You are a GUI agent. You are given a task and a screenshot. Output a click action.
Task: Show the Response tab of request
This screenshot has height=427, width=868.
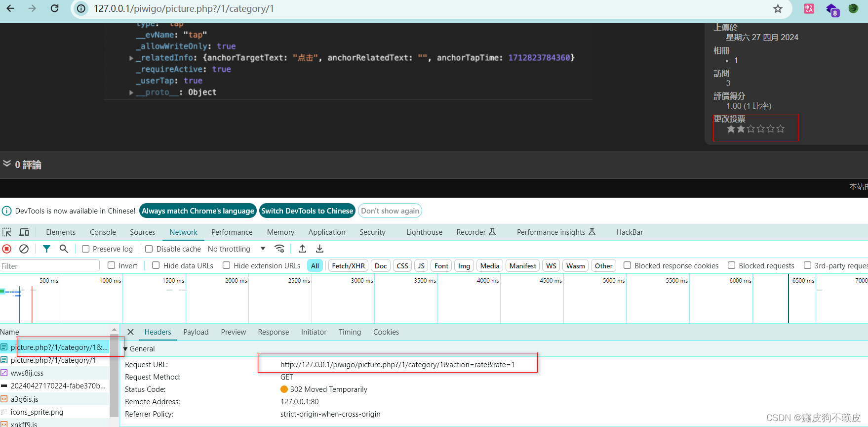(x=274, y=332)
